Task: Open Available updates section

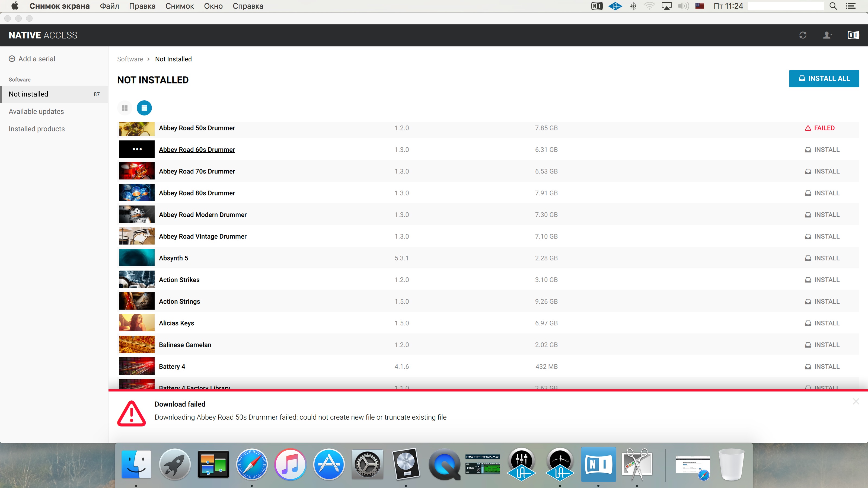Action: [x=36, y=111]
